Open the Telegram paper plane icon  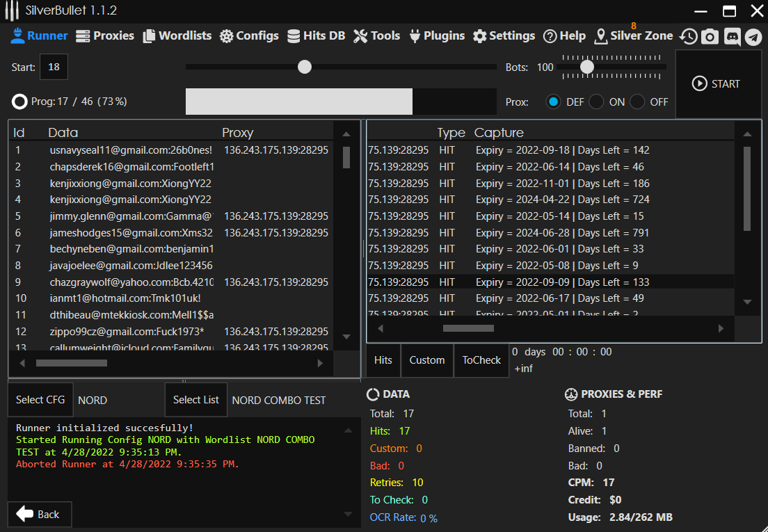tap(753, 37)
